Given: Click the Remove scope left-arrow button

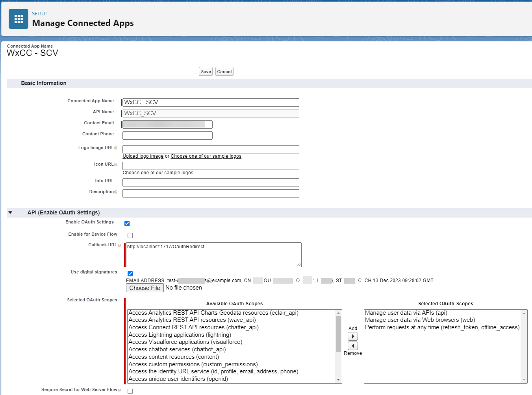Looking at the screenshot, I should (x=353, y=346).
